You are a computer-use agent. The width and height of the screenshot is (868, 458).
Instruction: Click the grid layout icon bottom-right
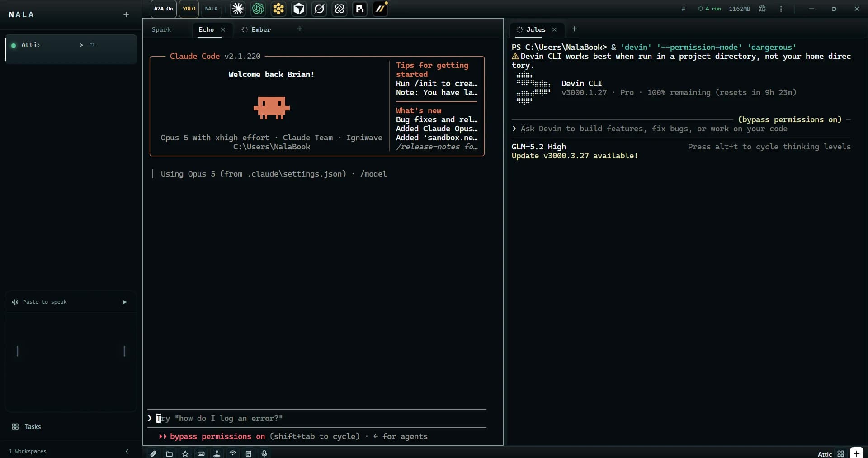pos(841,453)
